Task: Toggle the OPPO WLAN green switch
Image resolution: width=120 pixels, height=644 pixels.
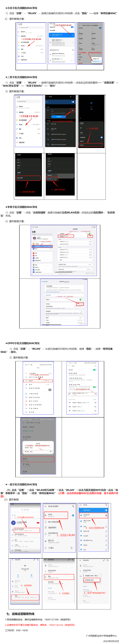Action: [x=95, y=370]
